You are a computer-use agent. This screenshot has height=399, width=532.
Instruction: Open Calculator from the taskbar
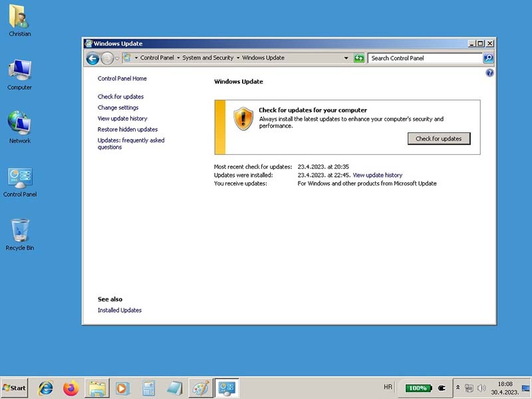coord(148,388)
